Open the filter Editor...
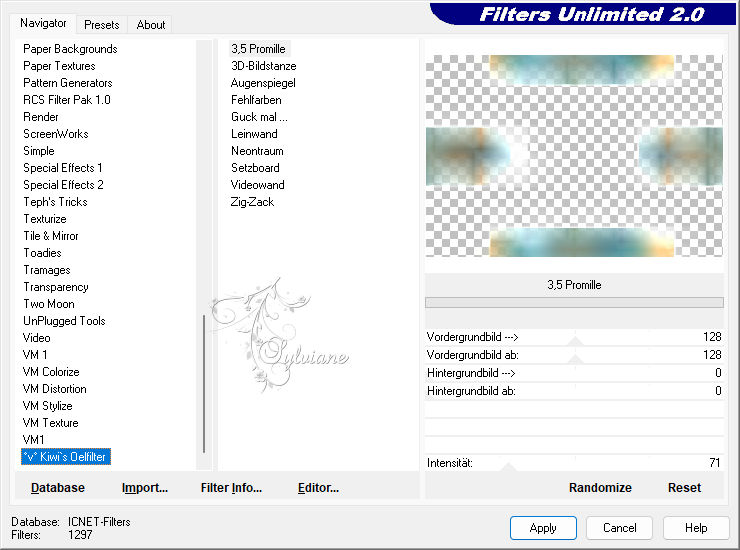740x550 pixels. [x=319, y=488]
